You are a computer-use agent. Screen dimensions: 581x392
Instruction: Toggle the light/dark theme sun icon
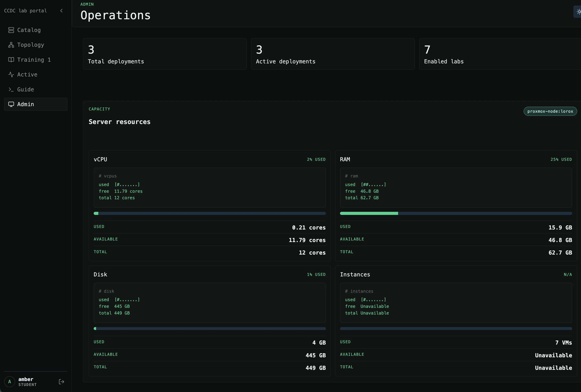pos(578,12)
